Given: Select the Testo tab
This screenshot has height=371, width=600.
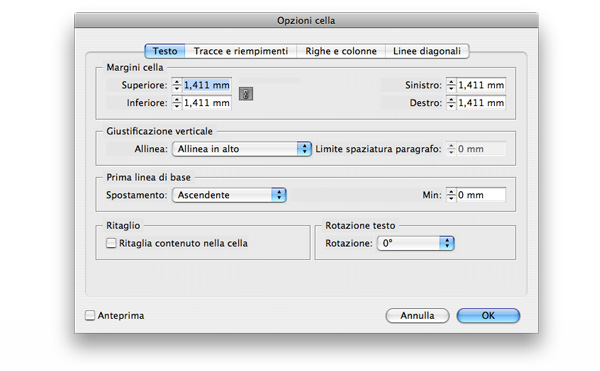Looking at the screenshot, I should click(165, 51).
